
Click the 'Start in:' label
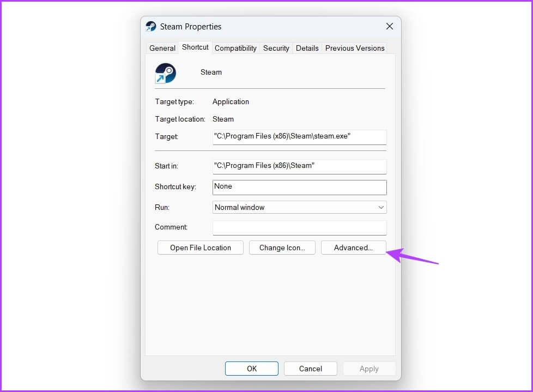(x=166, y=166)
